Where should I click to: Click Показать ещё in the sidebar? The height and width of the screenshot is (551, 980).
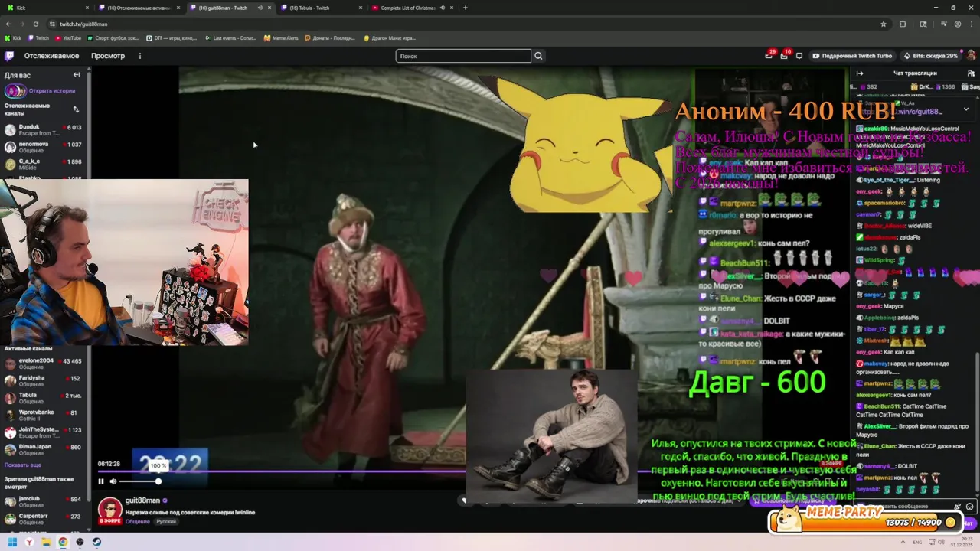point(23,465)
